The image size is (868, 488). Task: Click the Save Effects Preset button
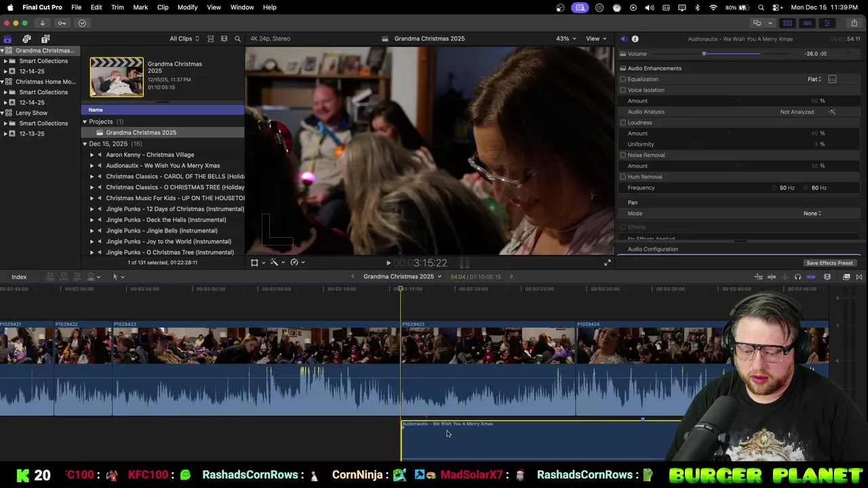click(x=829, y=263)
